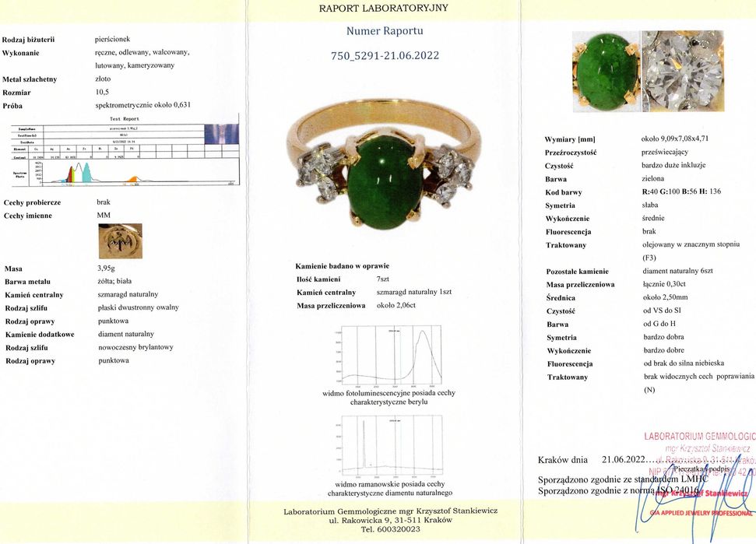756x544 pixels.
Task: Click the value 'prześwięcający'
Action: pos(665,152)
